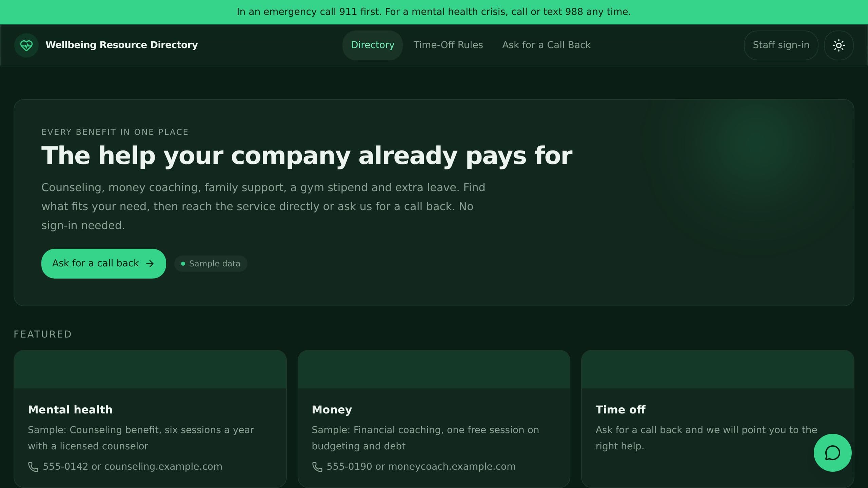Click the 555-0142 or counseling.example.com contact
The width and height of the screenshot is (868, 488).
click(x=125, y=467)
